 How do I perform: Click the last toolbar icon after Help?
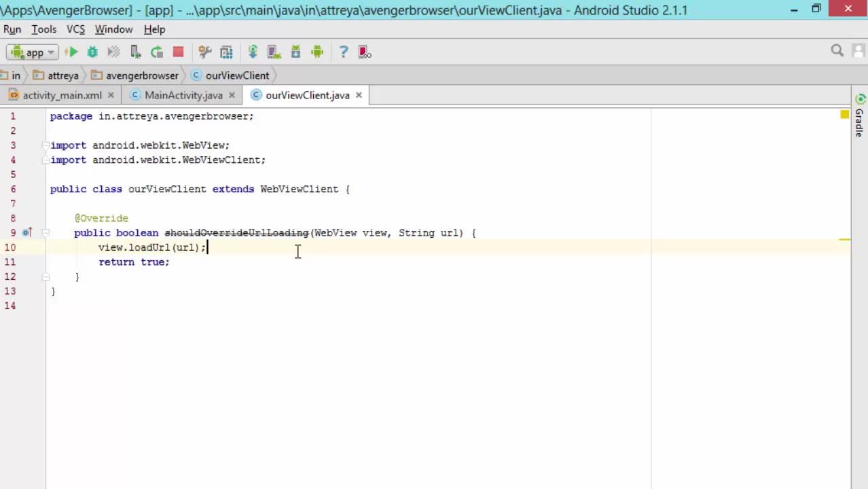(x=365, y=52)
